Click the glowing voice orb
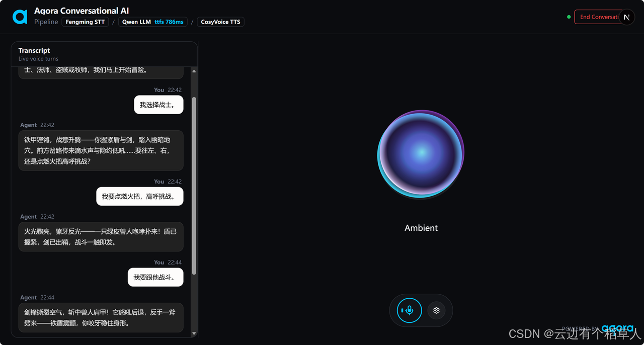 (421, 153)
